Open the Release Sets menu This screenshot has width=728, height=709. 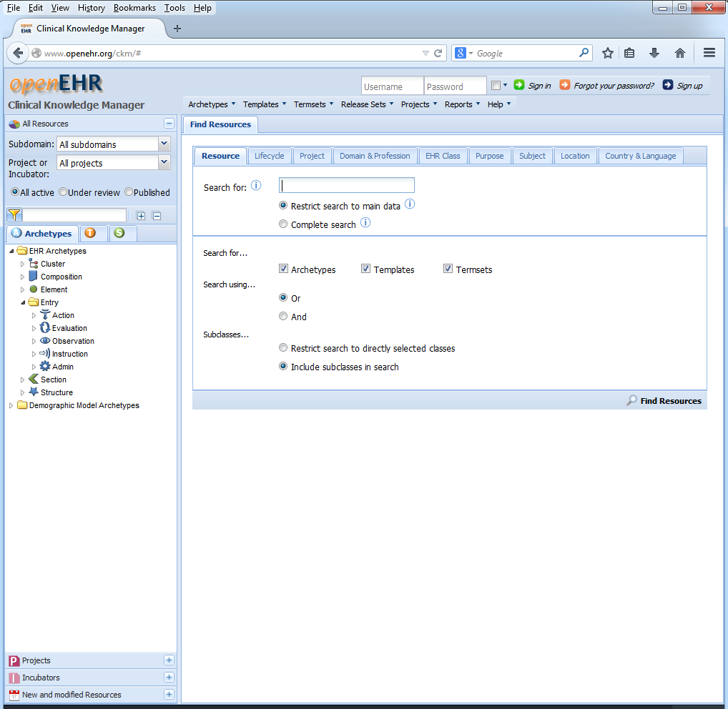pyautogui.click(x=367, y=104)
